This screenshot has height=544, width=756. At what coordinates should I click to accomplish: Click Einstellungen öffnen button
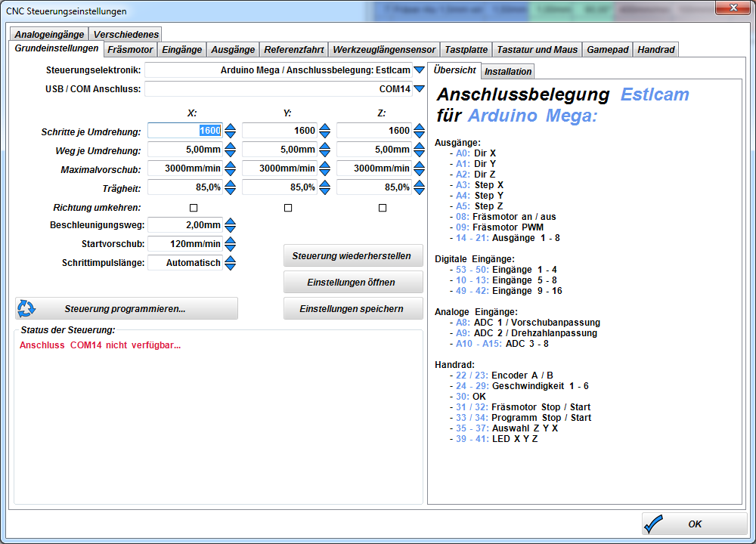(353, 283)
